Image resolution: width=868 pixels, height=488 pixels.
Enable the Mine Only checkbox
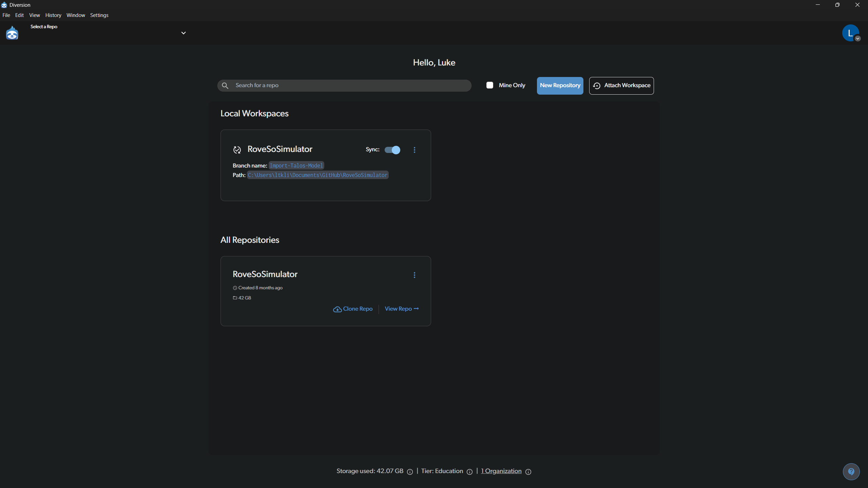click(489, 85)
